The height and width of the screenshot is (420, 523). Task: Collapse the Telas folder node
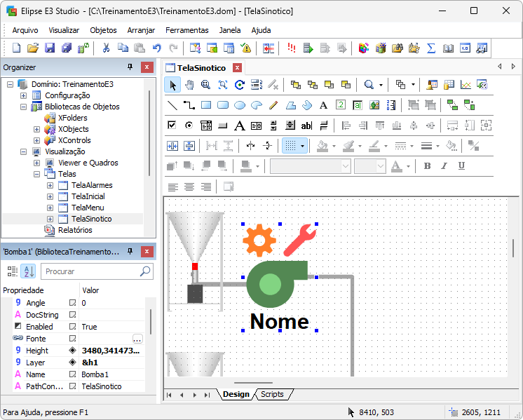(x=37, y=174)
